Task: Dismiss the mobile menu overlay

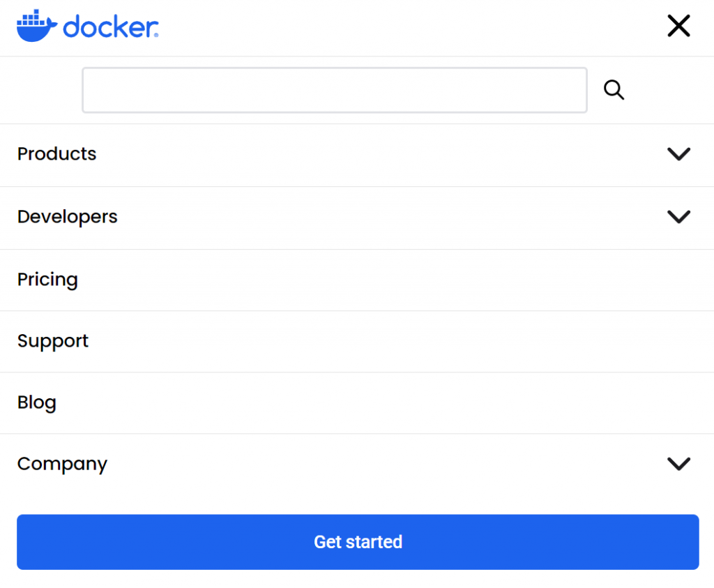Action: tap(678, 27)
